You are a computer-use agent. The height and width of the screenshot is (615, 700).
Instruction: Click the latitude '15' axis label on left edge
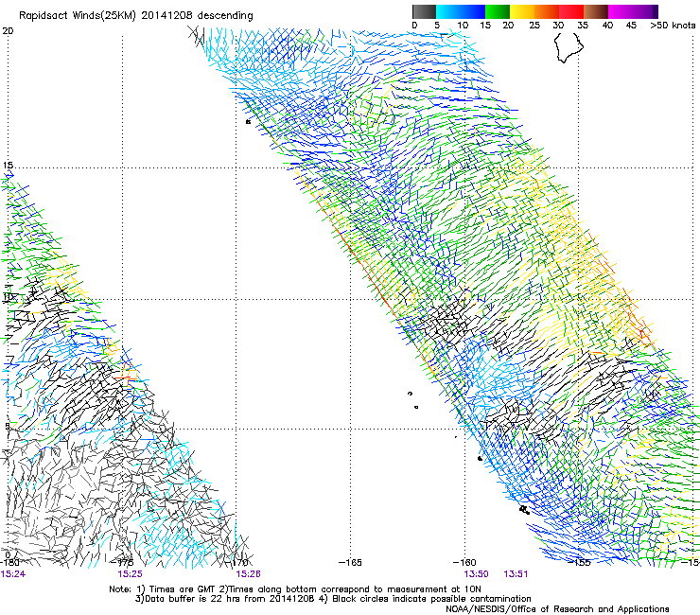(x=8, y=166)
